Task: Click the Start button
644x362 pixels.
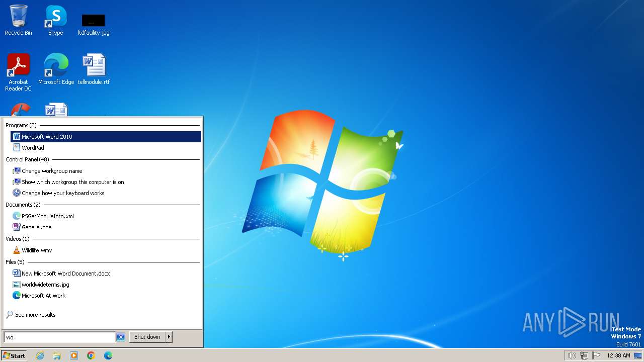Action: tap(14, 355)
